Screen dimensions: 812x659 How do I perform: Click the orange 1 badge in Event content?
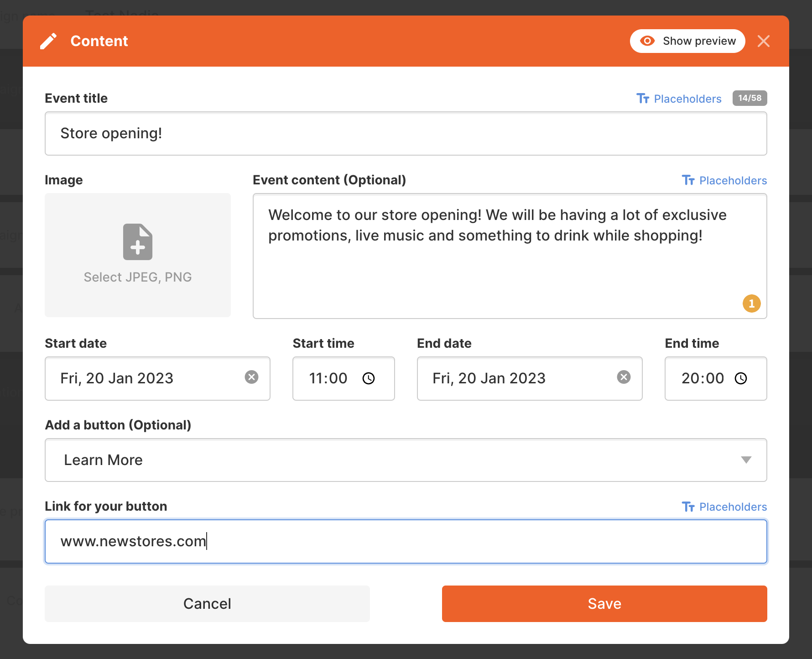click(x=752, y=303)
